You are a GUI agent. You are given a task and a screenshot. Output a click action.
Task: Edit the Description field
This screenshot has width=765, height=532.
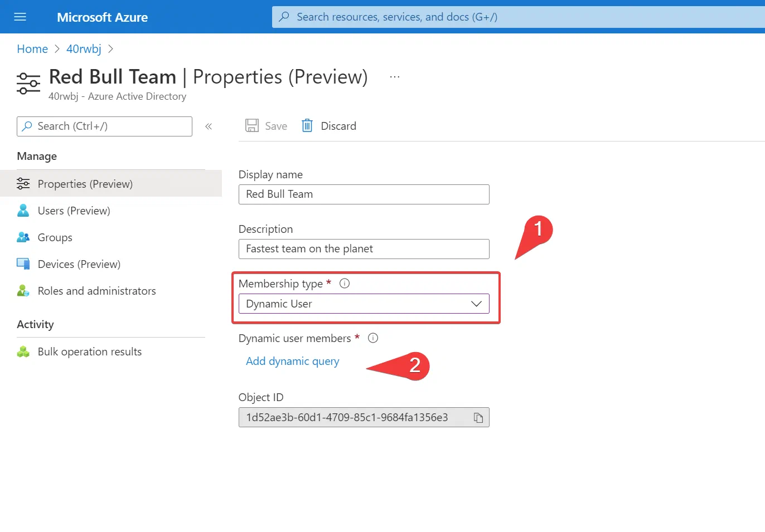tap(364, 249)
